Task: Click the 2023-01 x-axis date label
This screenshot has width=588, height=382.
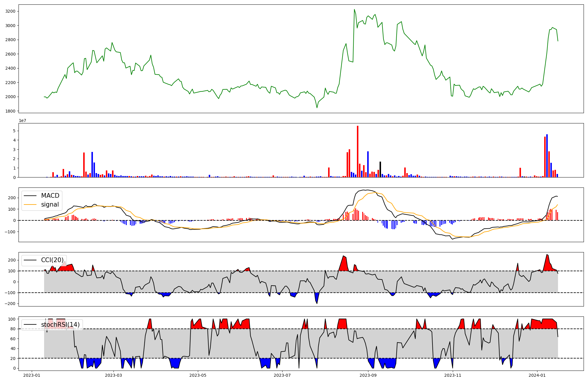Action: point(31,375)
